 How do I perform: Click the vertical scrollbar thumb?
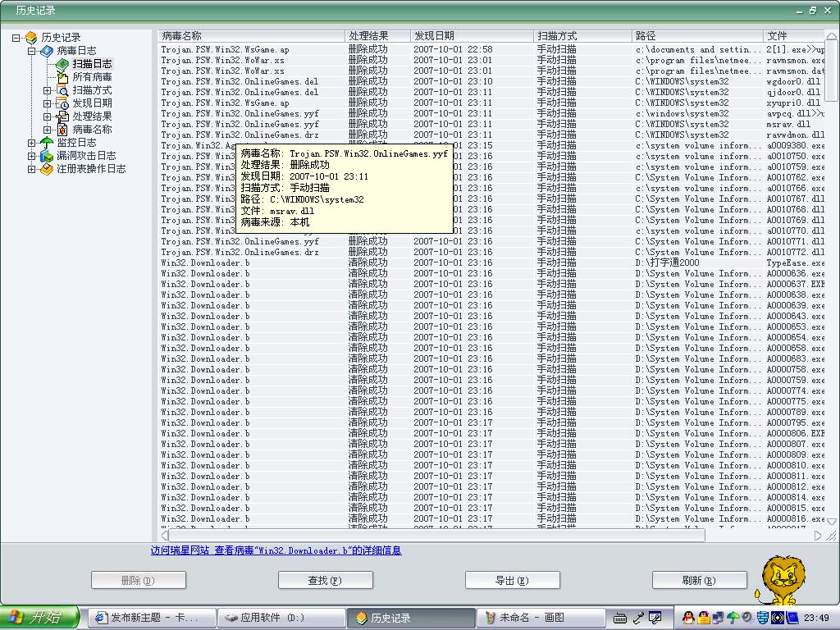(832, 71)
